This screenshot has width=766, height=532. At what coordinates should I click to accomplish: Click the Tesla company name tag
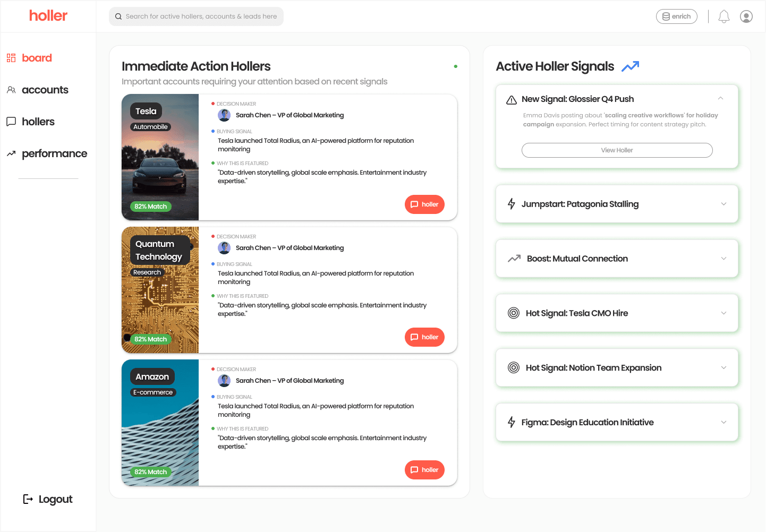pos(146,111)
